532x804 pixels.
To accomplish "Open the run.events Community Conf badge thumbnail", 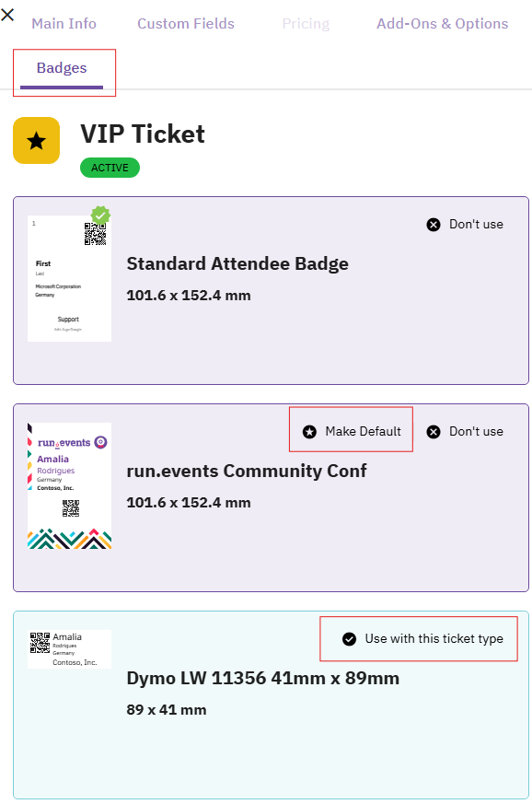I will [69, 486].
